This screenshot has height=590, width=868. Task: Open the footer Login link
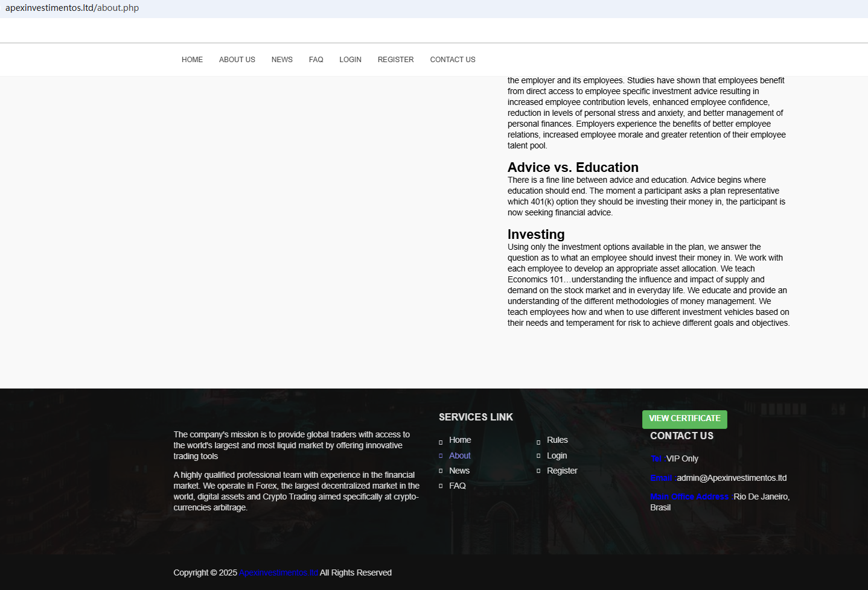(x=557, y=456)
